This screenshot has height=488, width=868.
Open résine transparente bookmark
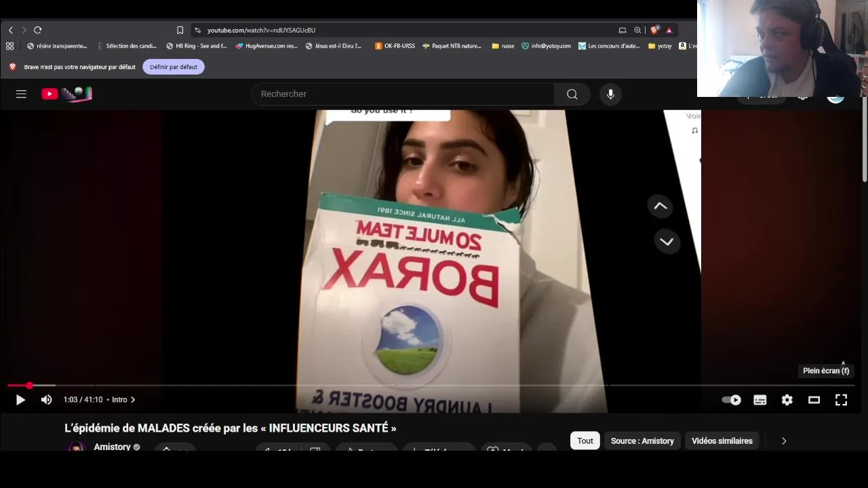57,46
